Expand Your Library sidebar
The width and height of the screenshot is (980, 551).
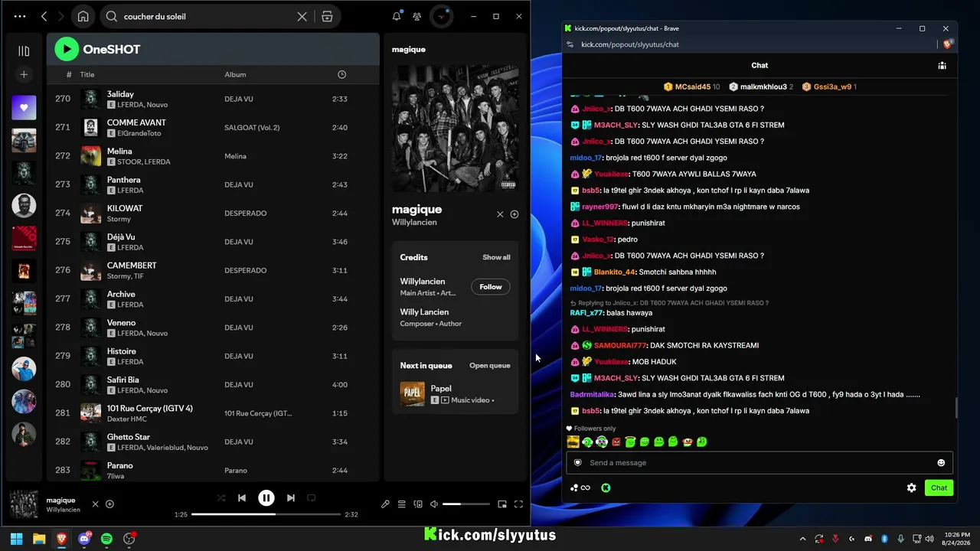[x=24, y=51]
